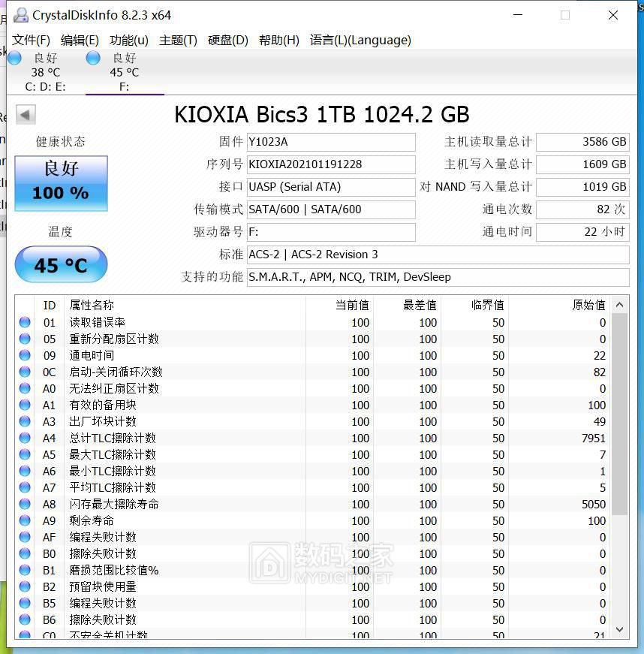Click status orb for attribute A9 剩余寿命
Screen dimensions: 644x654
click(25, 520)
